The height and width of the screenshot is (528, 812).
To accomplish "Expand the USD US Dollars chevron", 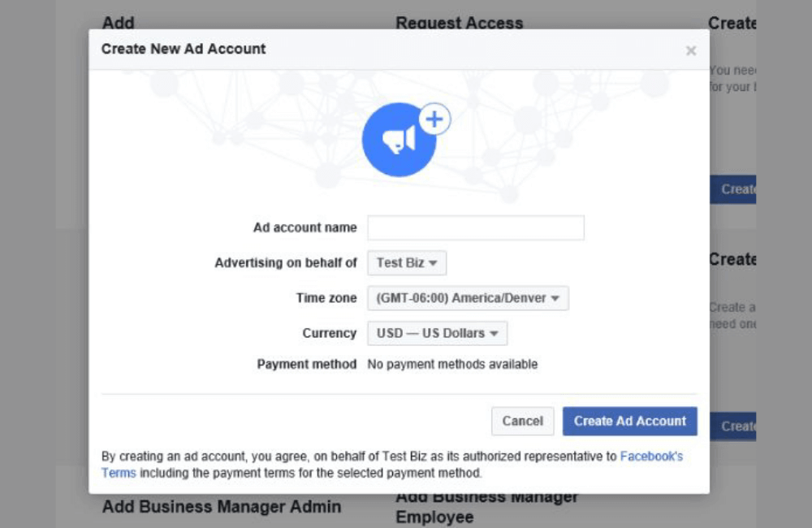I will pyautogui.click(x=497, y=333).
